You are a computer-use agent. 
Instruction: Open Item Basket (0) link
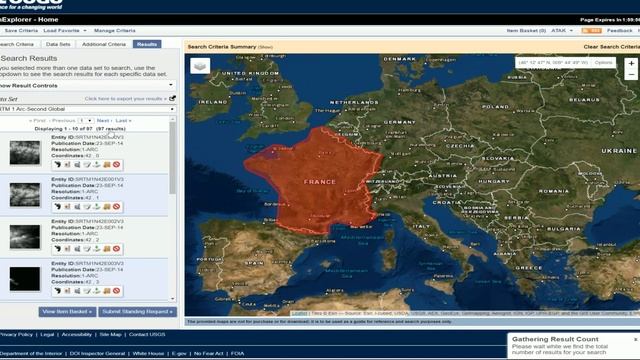526,31
